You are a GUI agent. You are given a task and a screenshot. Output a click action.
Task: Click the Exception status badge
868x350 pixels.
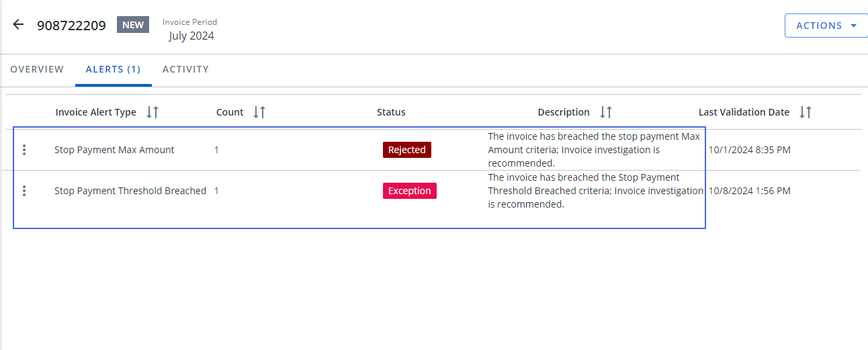click(409, 191)
